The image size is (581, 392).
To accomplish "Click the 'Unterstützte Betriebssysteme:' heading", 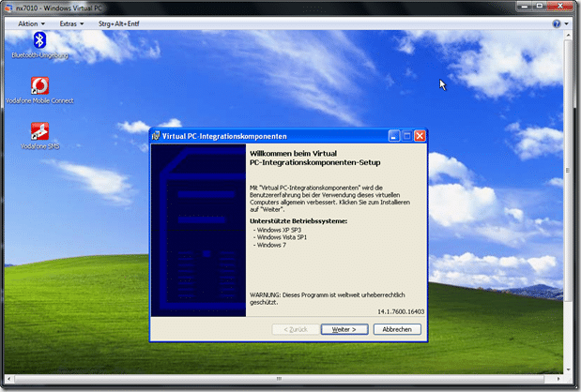I will click(298, 221).
